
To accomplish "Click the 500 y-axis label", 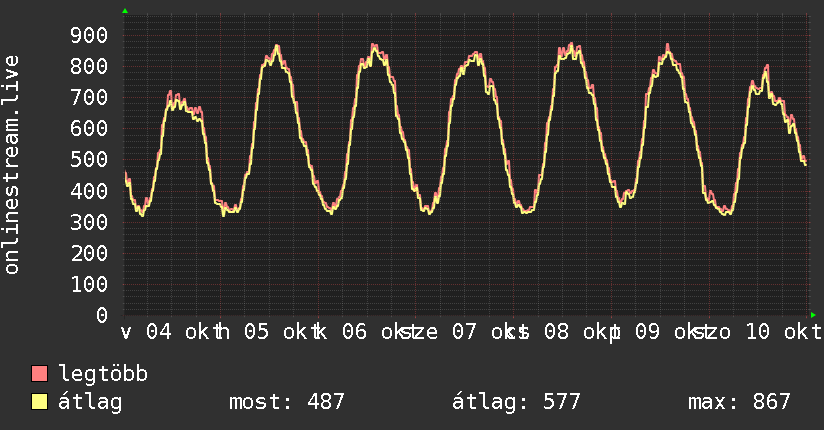I will tap(89, 159).
